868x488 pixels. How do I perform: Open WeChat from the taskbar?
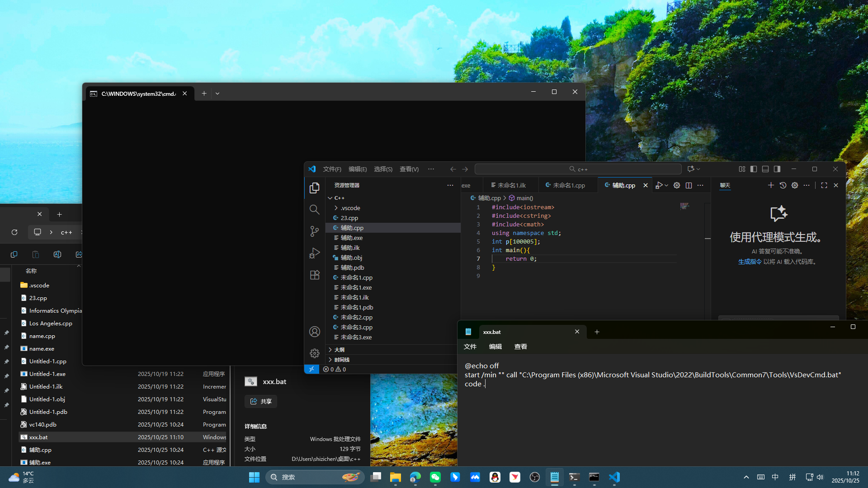[x=435, y=477]
